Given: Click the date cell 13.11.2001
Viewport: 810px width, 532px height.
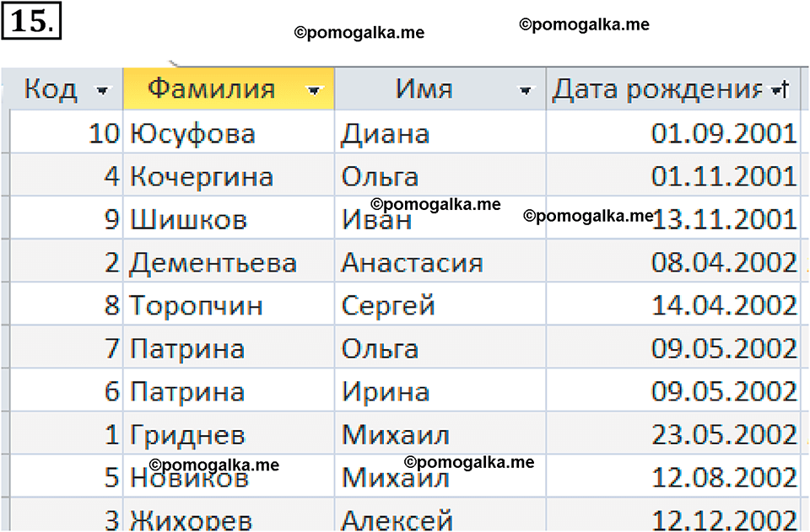Looking at the screenshot, I should tap(673, 218).
